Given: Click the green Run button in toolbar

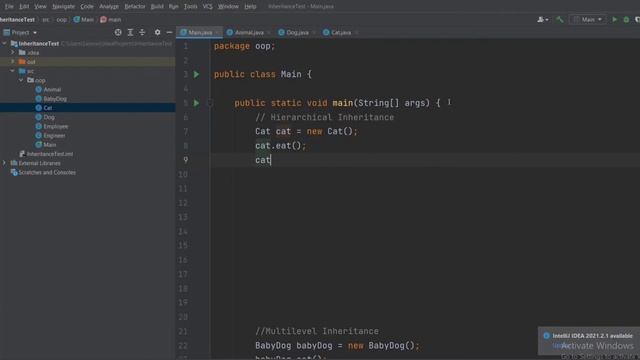Looking at the screenshot, I should click(x=614, y=19).
